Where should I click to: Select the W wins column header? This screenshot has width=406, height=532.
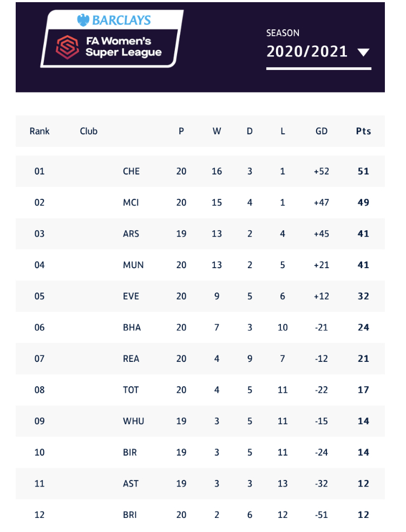[217, 131]
